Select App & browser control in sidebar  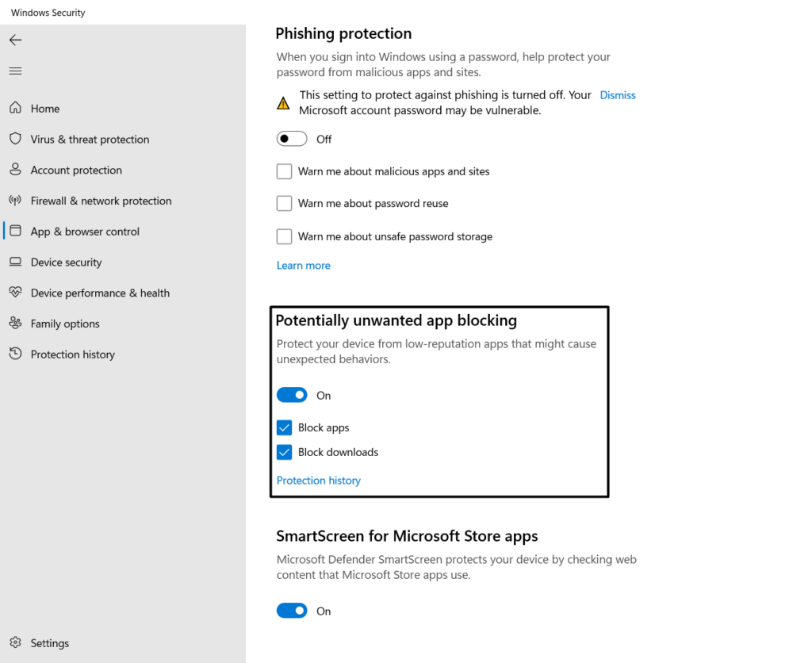pos(85,232)
